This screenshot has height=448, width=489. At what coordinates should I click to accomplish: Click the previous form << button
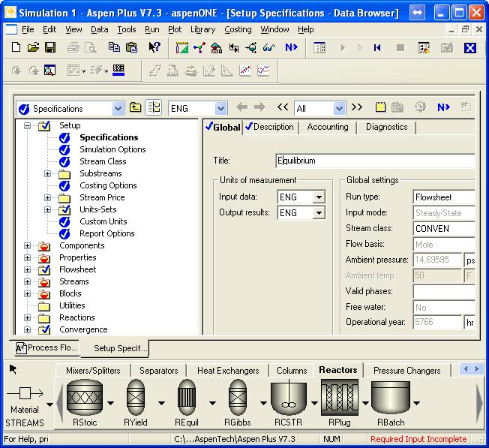point(283,107)
